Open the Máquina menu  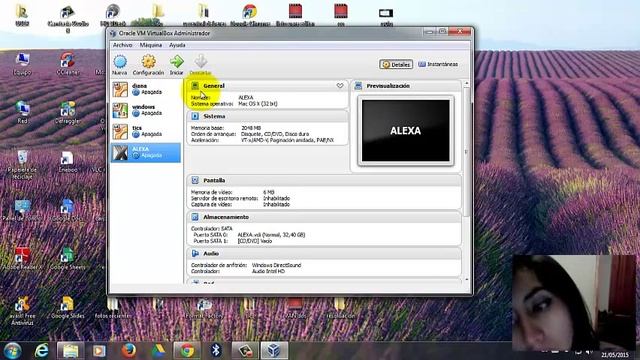tap(151, 45)
